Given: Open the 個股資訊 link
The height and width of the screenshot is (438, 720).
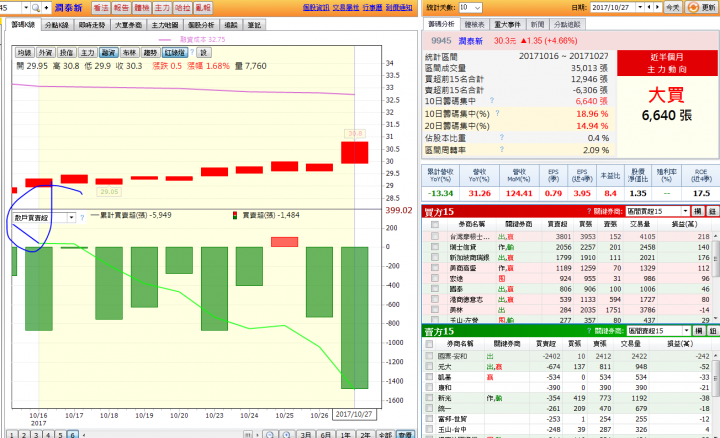Looking at the screenshot, I should click(x=316, y=7).
